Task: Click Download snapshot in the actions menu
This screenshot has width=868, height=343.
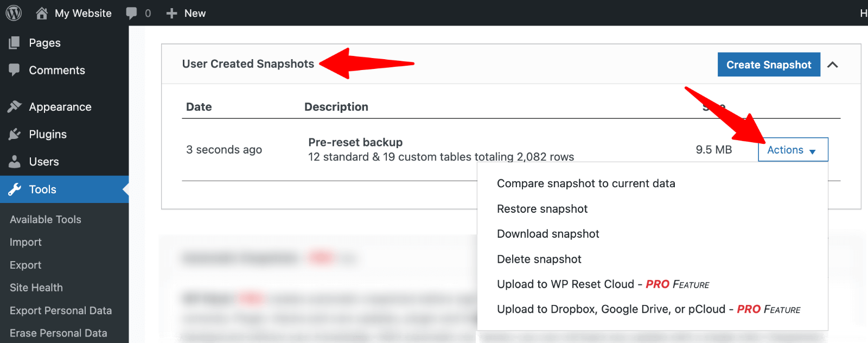Action: coord(548,233)
